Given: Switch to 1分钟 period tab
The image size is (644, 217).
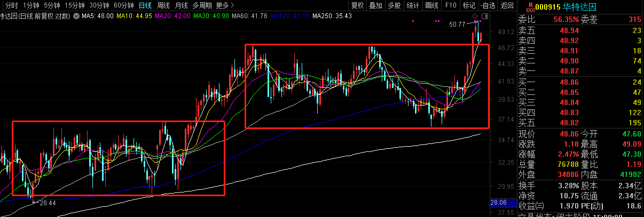Looking at the screenshot, I should (x=32, y=5).
